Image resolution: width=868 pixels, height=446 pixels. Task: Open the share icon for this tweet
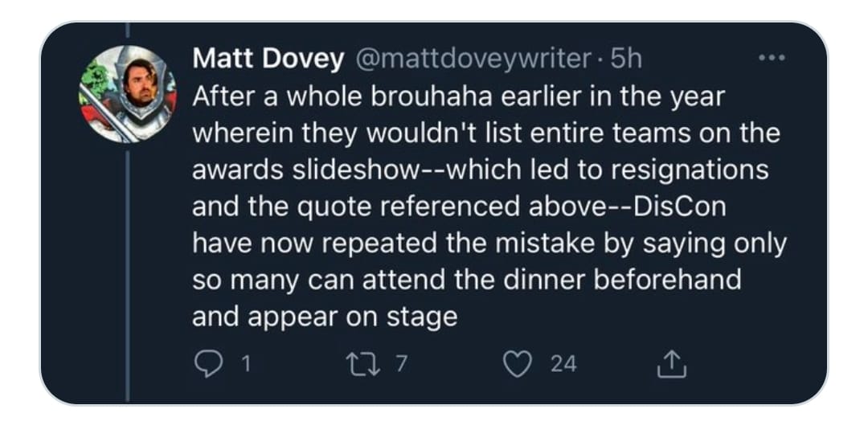(x=668, y=365)
